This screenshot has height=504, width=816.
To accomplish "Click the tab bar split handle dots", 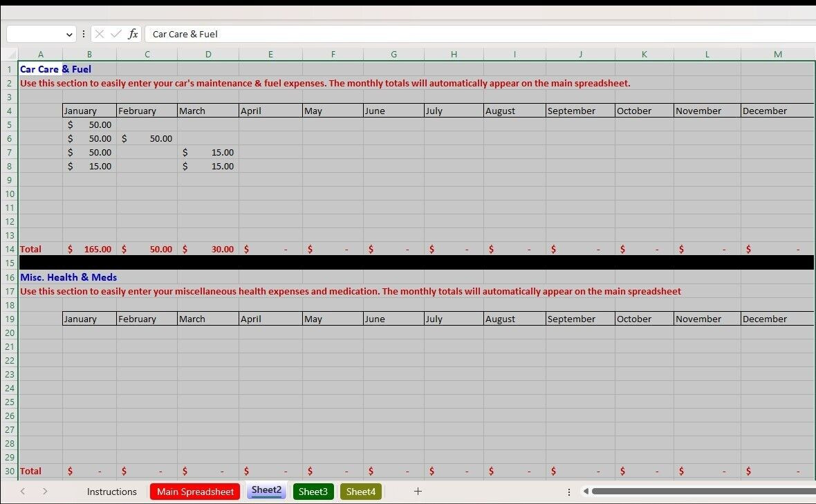I will [569, 492].
